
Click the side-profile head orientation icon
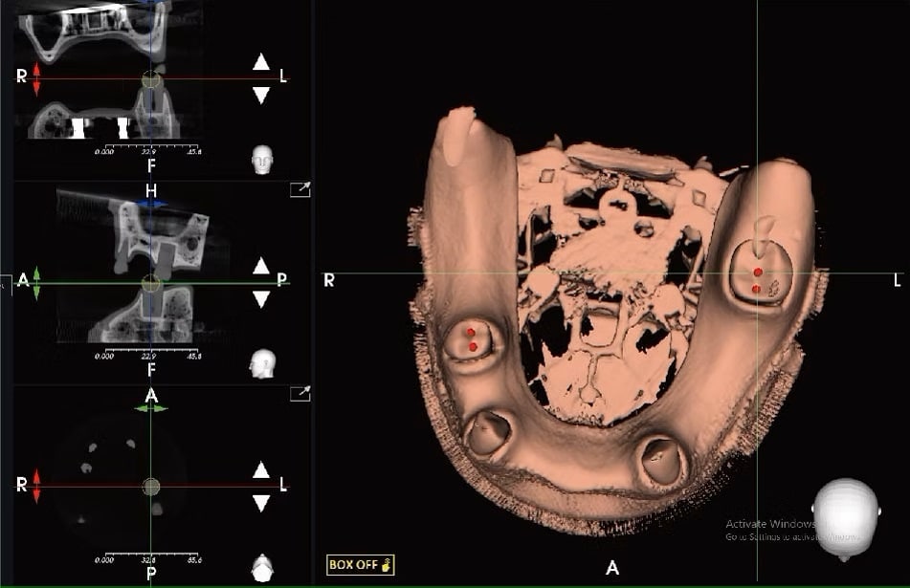pos(260,363)
